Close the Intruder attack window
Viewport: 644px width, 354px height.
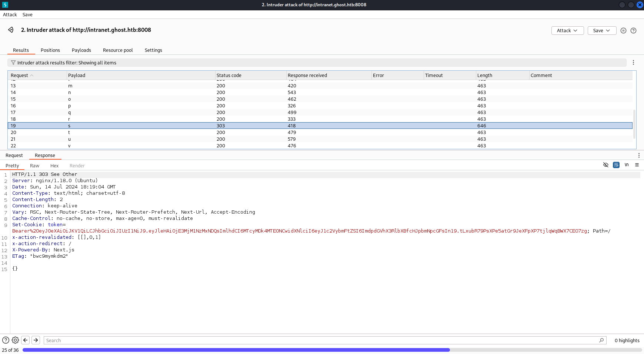click(640, 5)
